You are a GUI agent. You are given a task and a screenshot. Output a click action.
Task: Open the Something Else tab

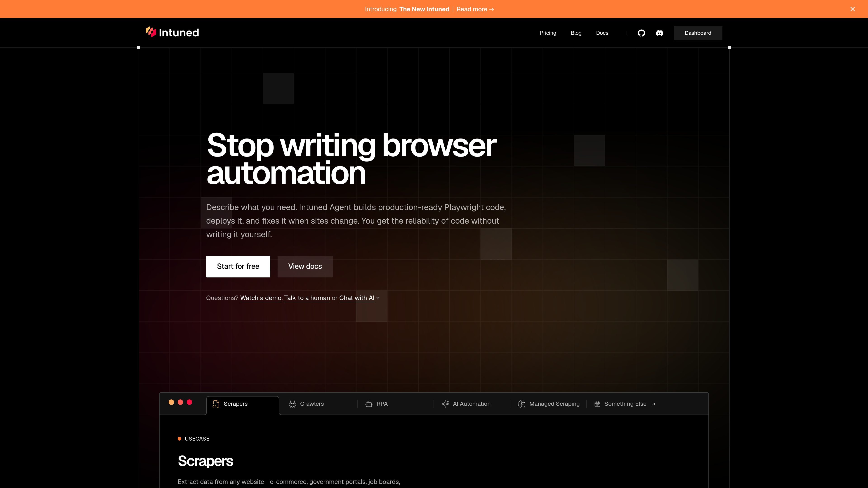[625, 404]
